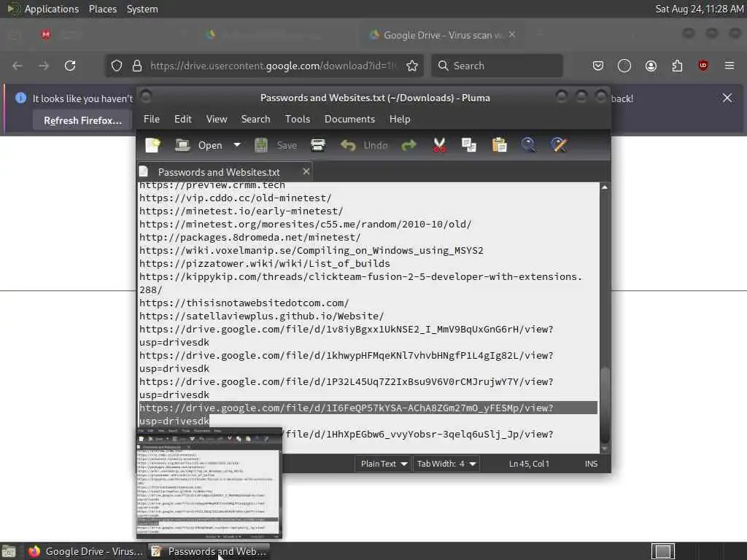Click the vip.cddo.cc/old-minetest line
Screen dimensions: 747x560
236,198
